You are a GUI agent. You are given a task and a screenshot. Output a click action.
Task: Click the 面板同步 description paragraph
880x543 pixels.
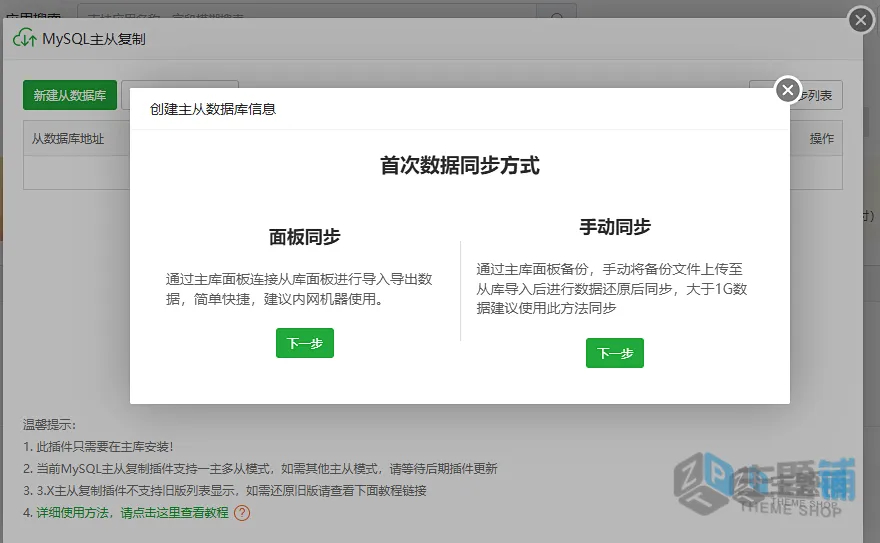pyautogui.click(x=299, y=289)
